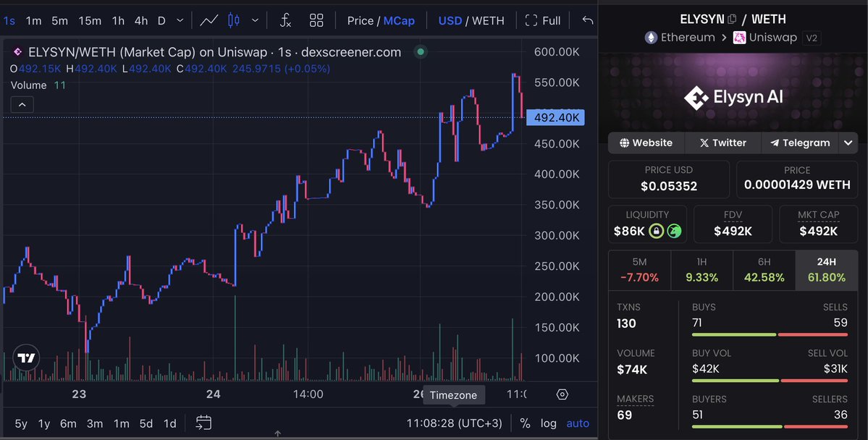Open the Elysyn AI Twitter link
The image size is (868, 440).
click(x=723, y=143)
